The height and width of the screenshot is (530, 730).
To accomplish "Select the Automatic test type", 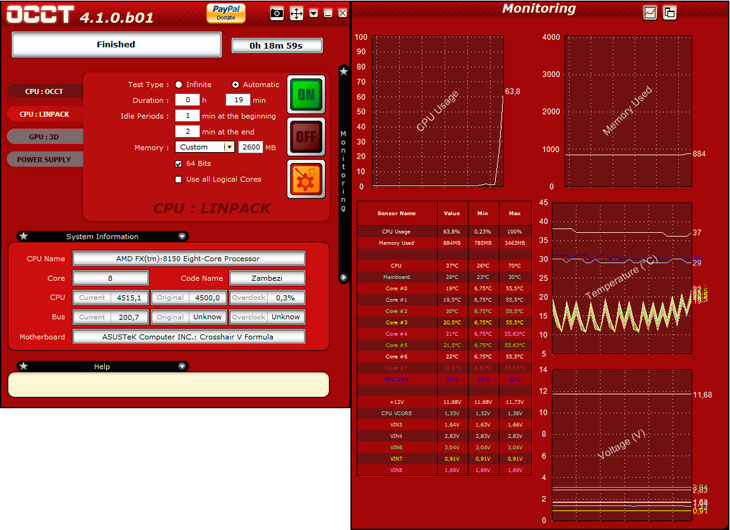I will point(236,85).
